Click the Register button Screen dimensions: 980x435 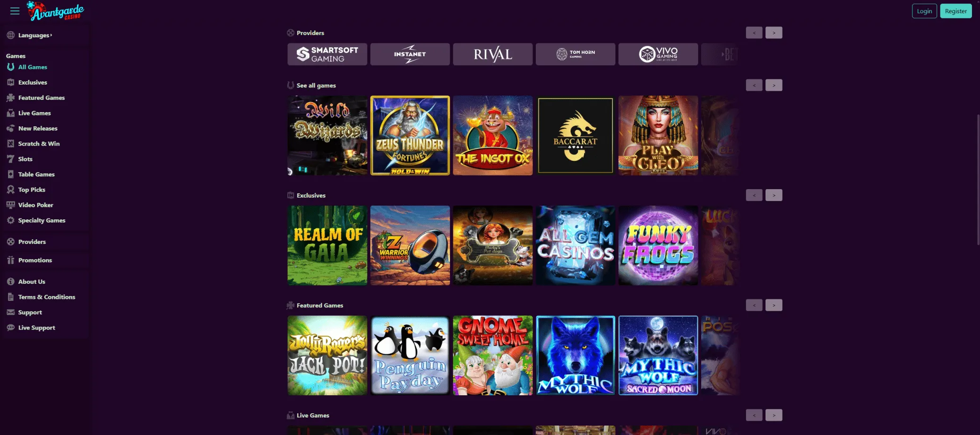(x=955, y=11)
